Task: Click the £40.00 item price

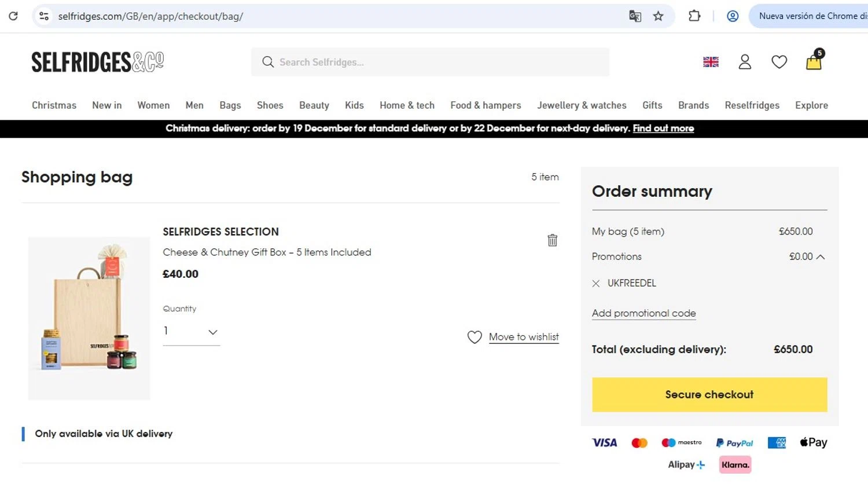Action: [x=181, y=274]
